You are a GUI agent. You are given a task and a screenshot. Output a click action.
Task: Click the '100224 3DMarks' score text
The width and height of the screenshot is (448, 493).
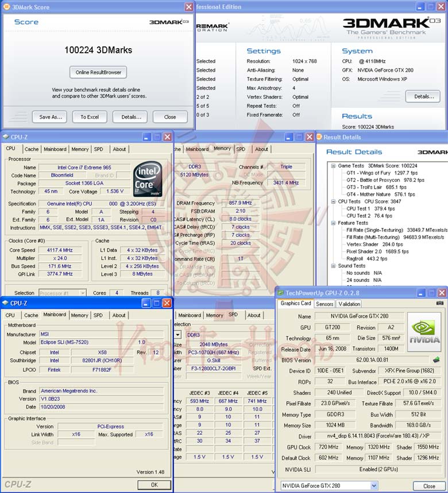98,50
